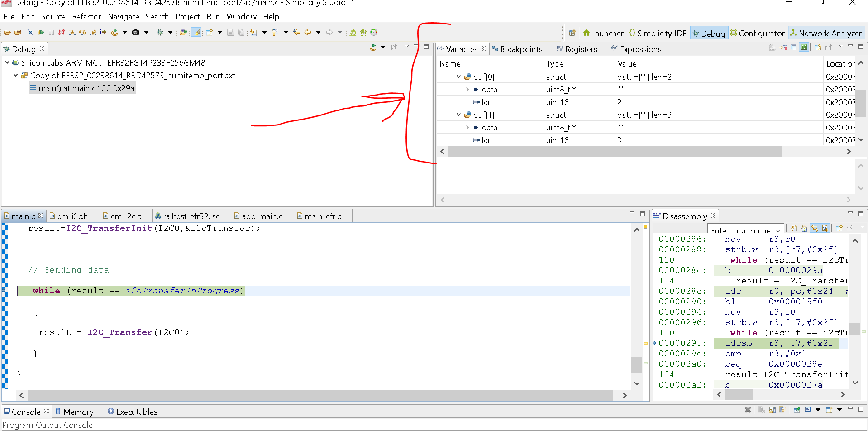Click the Open Perspective icon
868x431 pixels.
coord(572,33)
